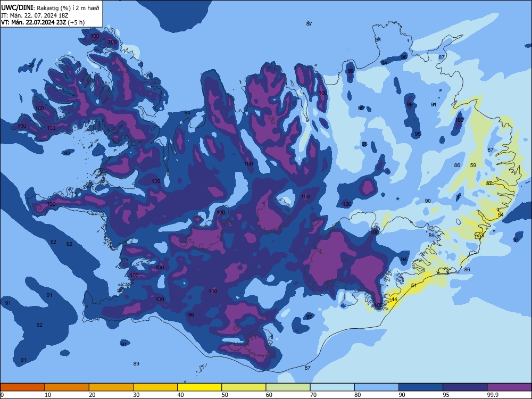Click the 95–99.9 navy legend swatch
Viewport: 532px width, 399px height.
[465, 387]
